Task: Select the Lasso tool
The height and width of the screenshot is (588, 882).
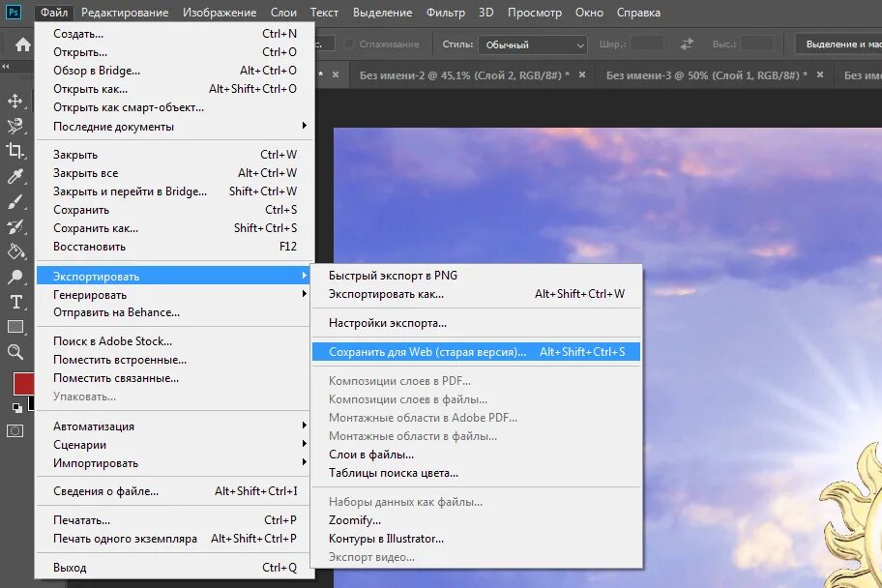Action: (15, 126)
